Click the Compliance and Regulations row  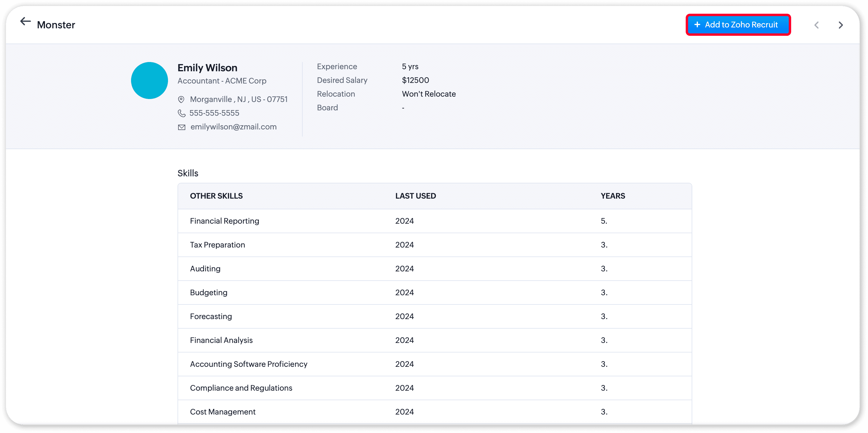[241, 388]
